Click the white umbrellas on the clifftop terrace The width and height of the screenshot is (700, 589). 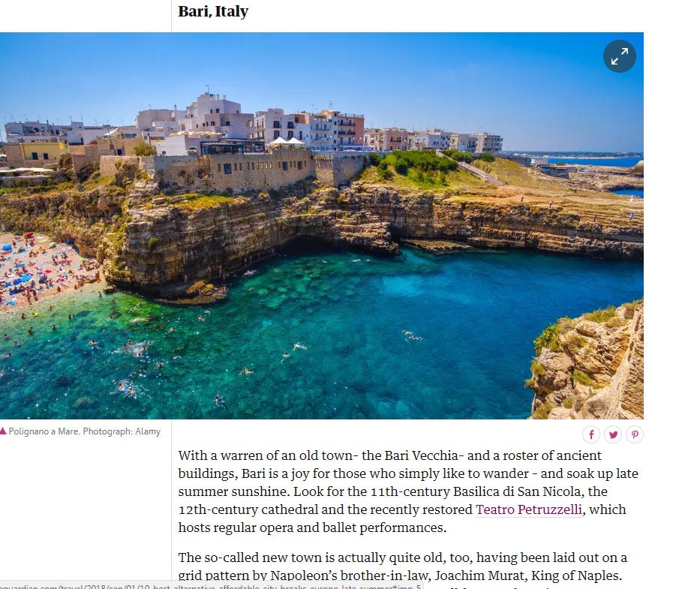pyautogui.click(x=287, y=142)
